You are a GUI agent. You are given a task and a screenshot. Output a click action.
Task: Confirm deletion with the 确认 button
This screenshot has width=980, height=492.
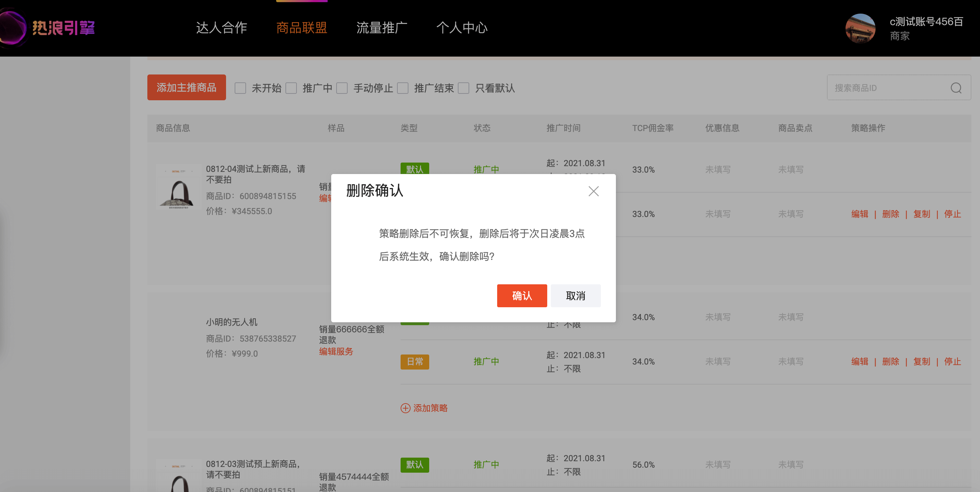coord(521,295)
